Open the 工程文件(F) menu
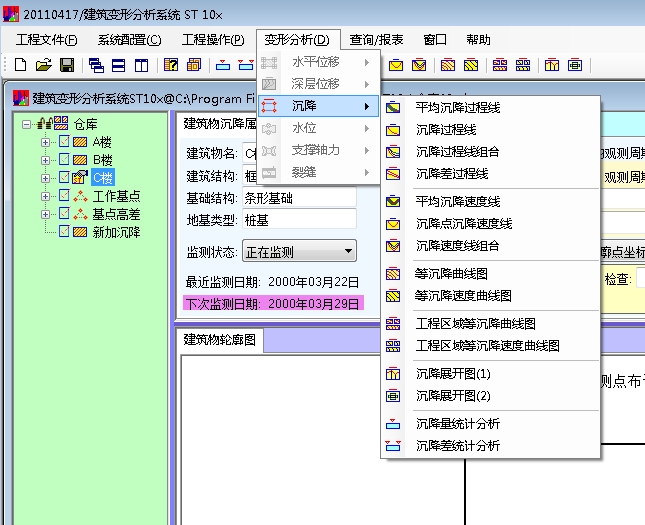The height and width of the screenshot is (525, 645). [x=46, y=40]
